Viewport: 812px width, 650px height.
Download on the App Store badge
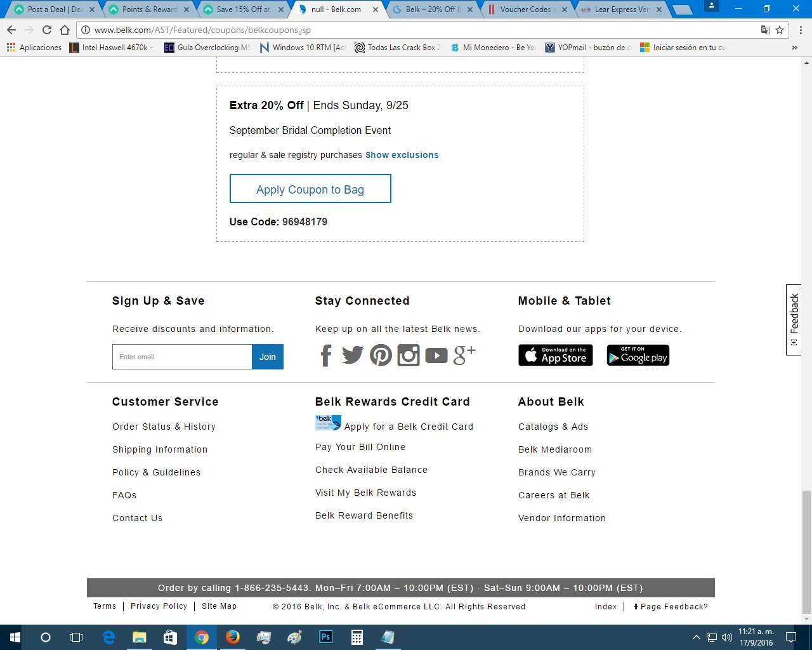(x=556, y=355)
